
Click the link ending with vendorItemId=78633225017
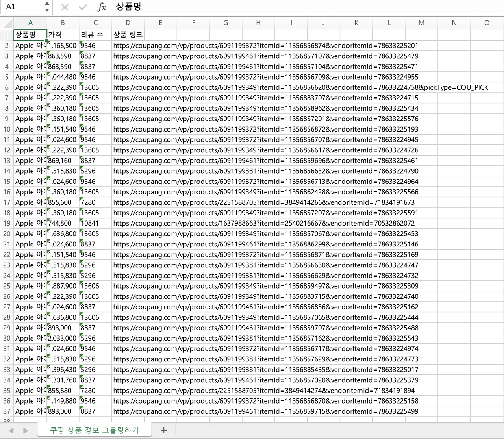tap(266, 370)
